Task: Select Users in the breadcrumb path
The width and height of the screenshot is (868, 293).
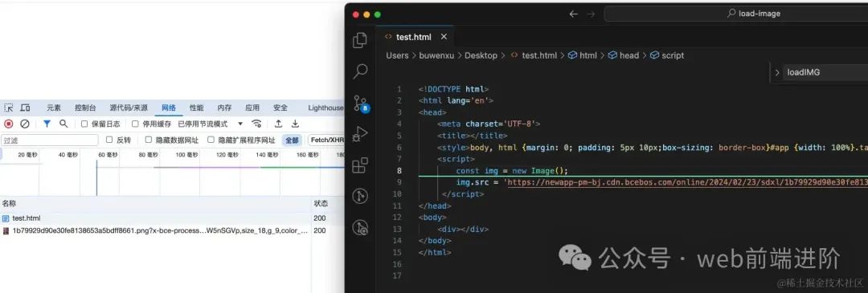Action: click(397, 55)
